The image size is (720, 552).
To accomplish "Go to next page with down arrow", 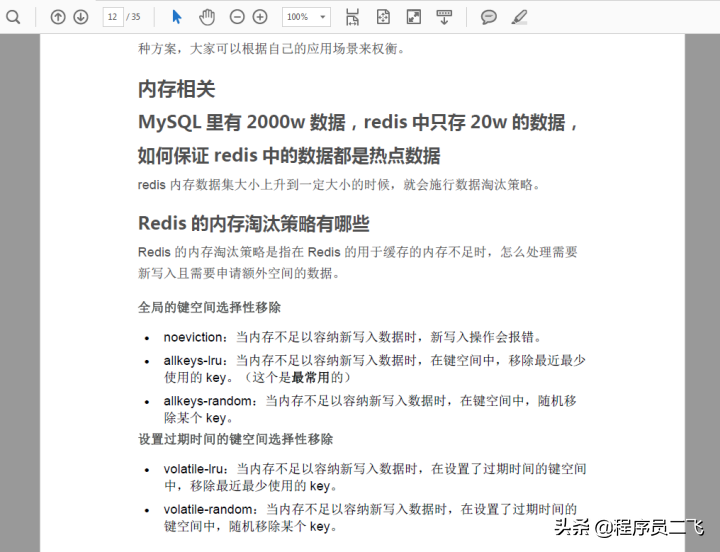I will coord(81,17).
